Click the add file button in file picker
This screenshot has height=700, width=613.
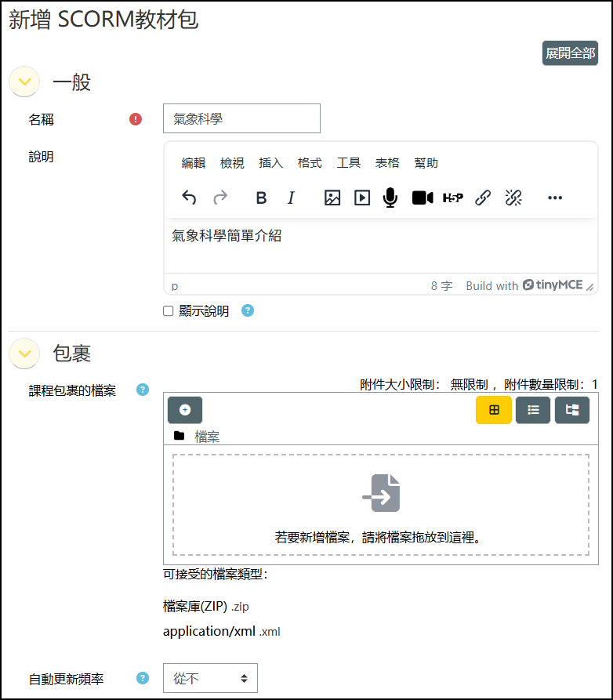pyautogui.click(x=185, y=410)
